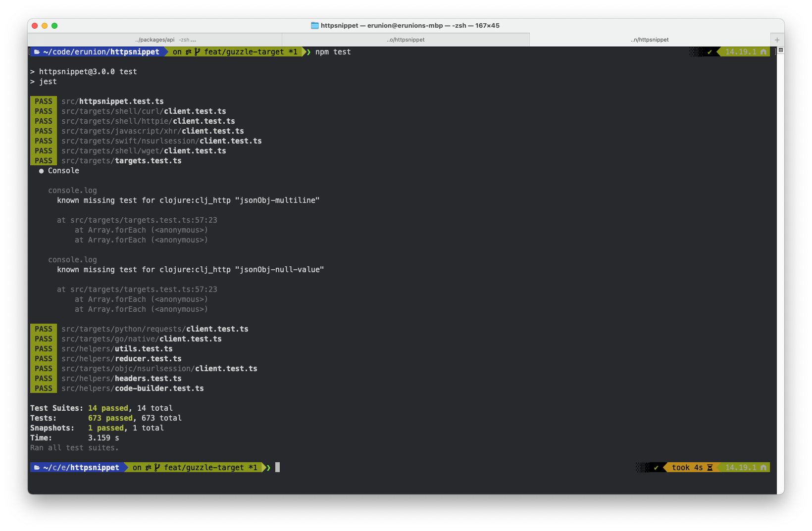The image size is (812, 531).
Task: Click 'src/helpers/utils.test.ts' path
Action: [117, 349]
